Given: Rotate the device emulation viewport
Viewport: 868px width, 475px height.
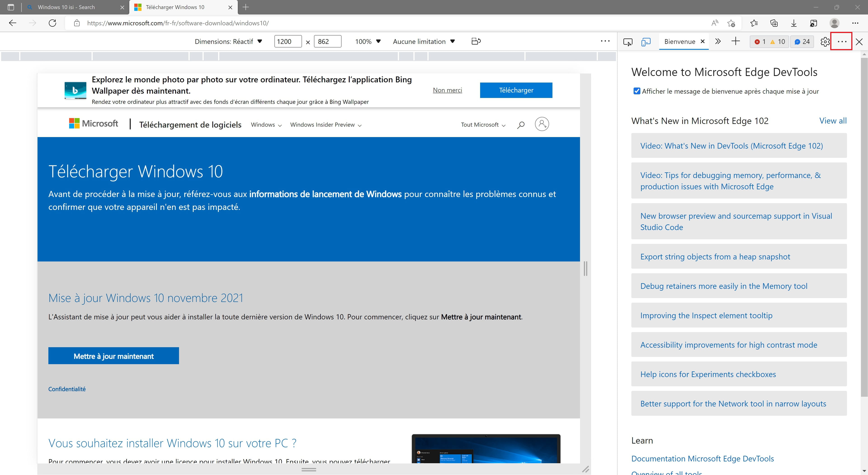Looking at the screenshot, I should [476, 41].
